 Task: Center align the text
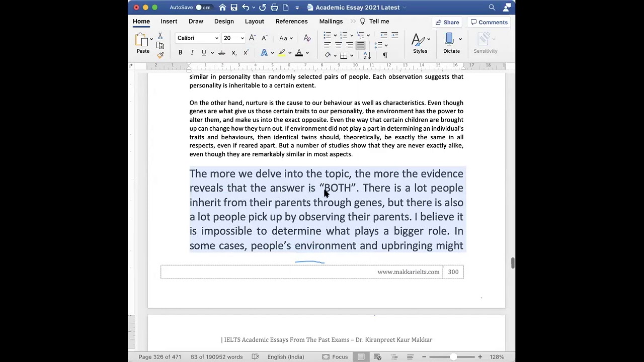point(338,45)
